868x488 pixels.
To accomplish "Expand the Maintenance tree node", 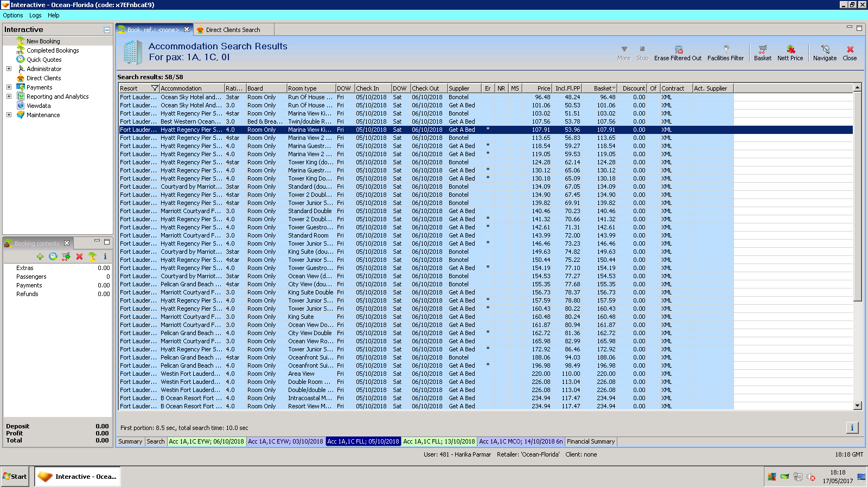I will point(9,115).
